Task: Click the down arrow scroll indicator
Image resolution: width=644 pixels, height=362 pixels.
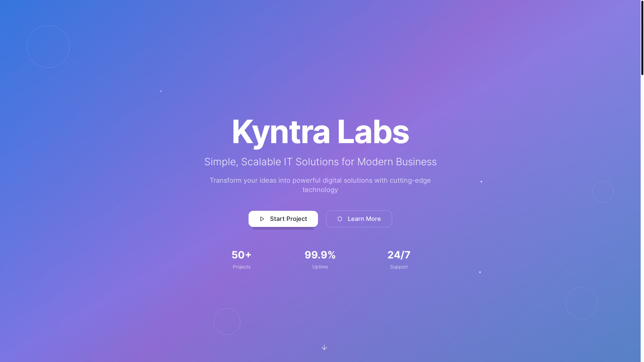Action: [x=324, y=347]
